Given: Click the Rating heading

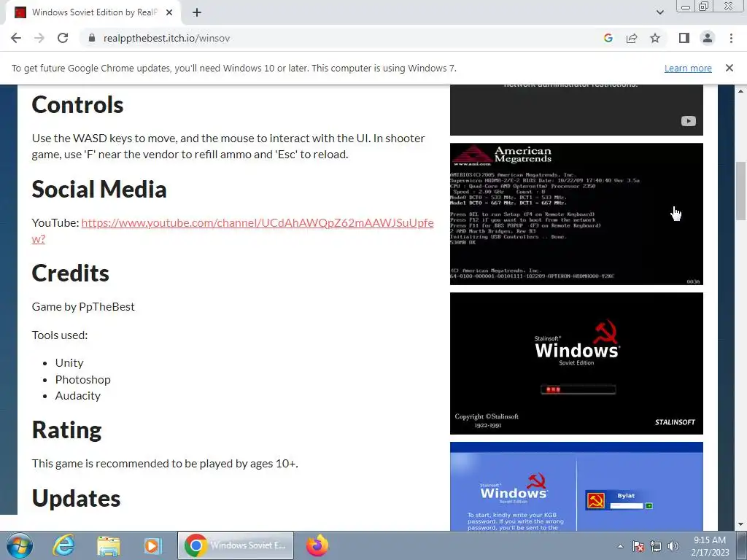Looking at the screenshot, I should (66, 430).
